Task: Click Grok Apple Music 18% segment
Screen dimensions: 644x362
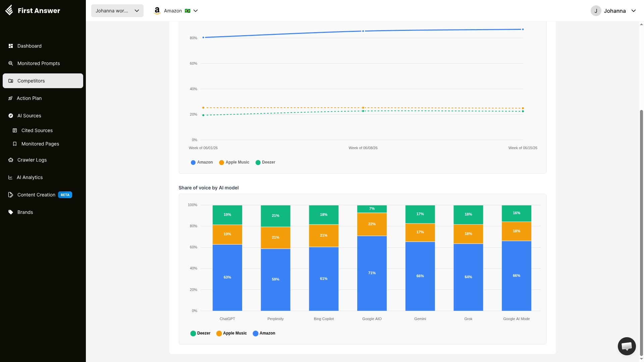Action: pos(468,234)
